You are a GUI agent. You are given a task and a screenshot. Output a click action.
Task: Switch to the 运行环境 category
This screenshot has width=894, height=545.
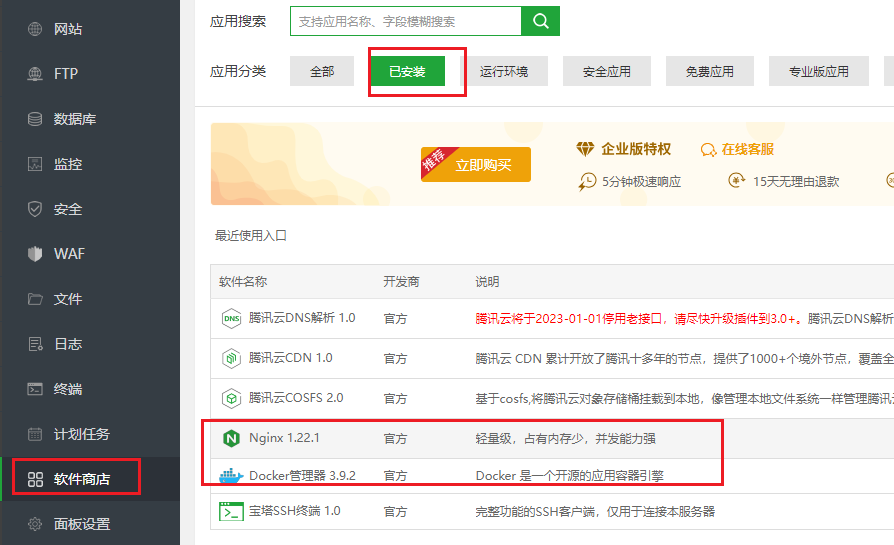point(503,71)
